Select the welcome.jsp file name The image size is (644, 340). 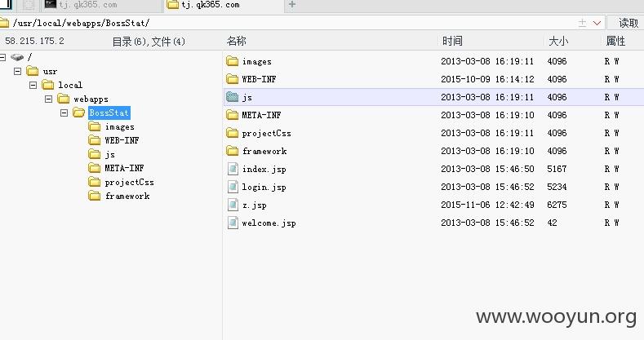[x=269, y=223]
